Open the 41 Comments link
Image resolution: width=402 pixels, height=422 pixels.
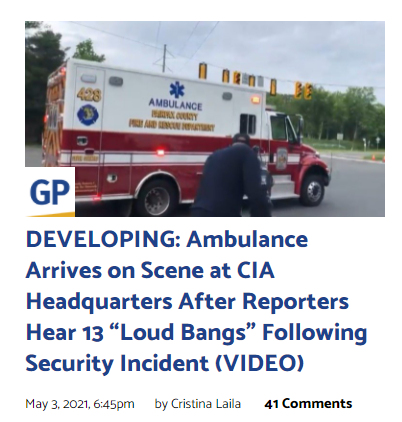click(308, 404)
